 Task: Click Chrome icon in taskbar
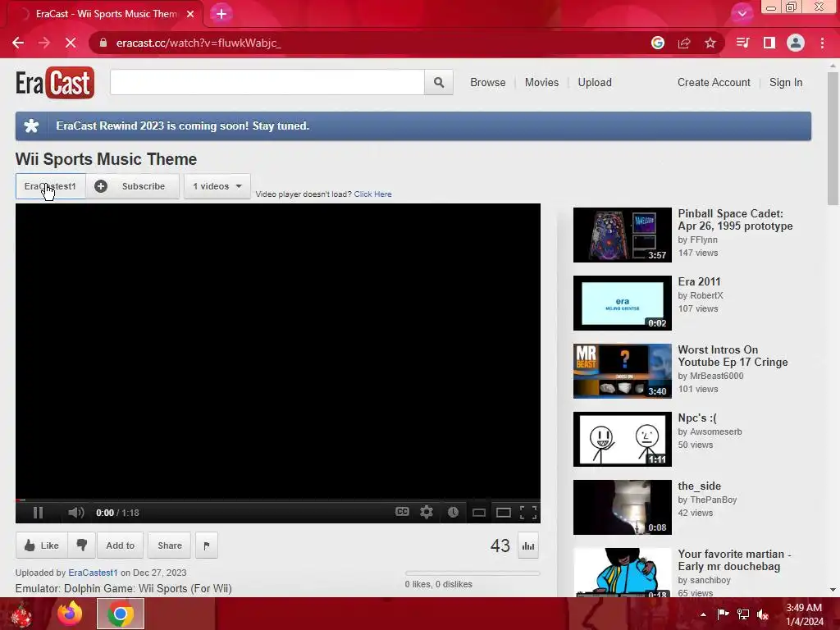[x=121, y=614]
